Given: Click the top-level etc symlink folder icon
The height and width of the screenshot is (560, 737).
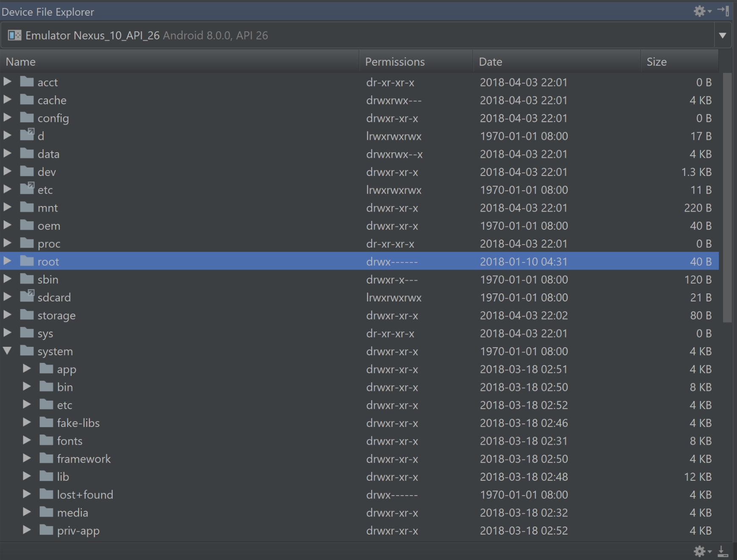Looking at the screenshot, I should tap(27, 189).
